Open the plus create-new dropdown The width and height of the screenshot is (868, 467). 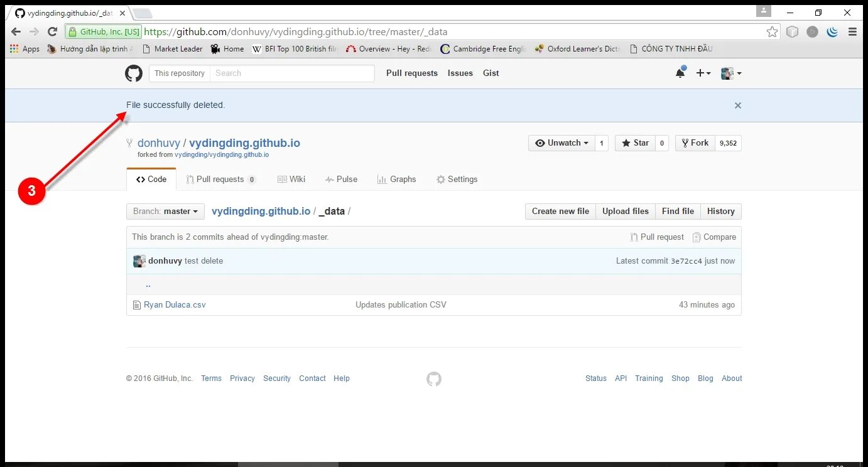click(703, 73)
